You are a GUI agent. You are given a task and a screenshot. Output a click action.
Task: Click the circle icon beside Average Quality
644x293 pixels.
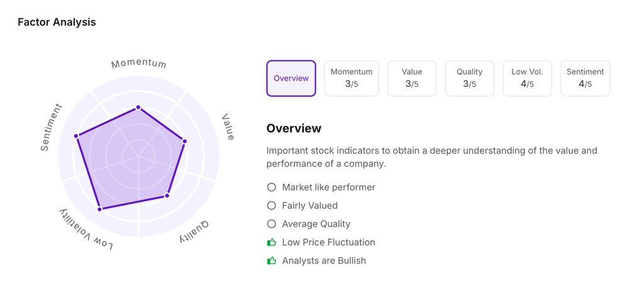click(272, 224)
